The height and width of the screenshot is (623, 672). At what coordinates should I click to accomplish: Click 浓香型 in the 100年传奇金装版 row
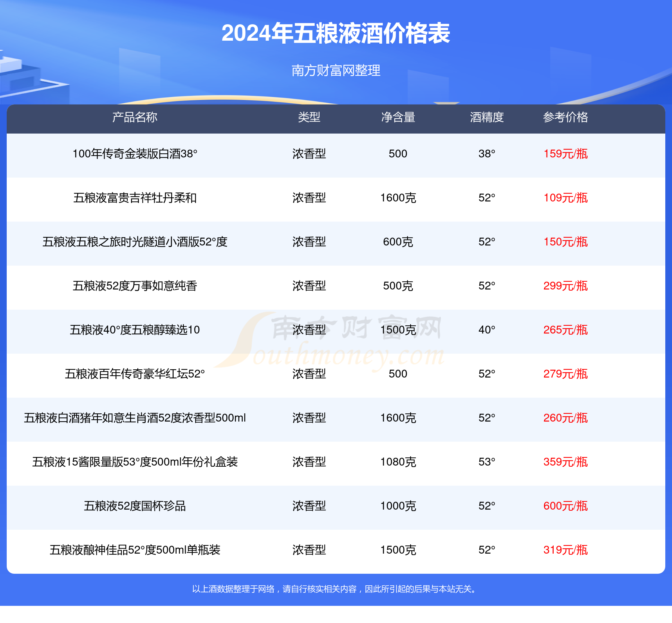tap(309, 154)
